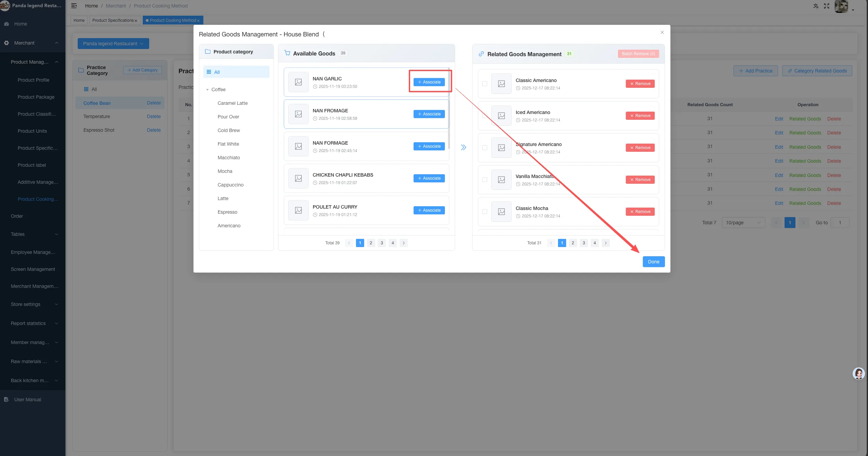Click the Home breadcrumb link
Screen dimensions: 868x456
click(91, 6)
